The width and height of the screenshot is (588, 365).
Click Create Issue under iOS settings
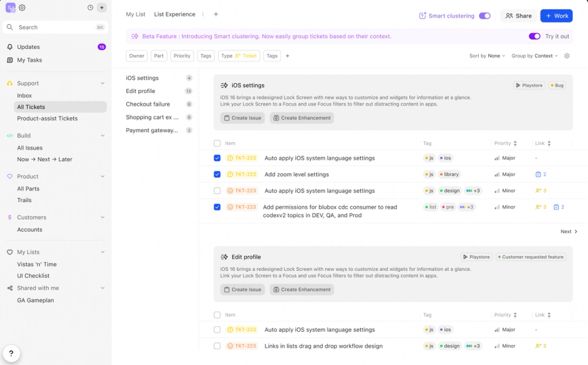click(242, 118)
